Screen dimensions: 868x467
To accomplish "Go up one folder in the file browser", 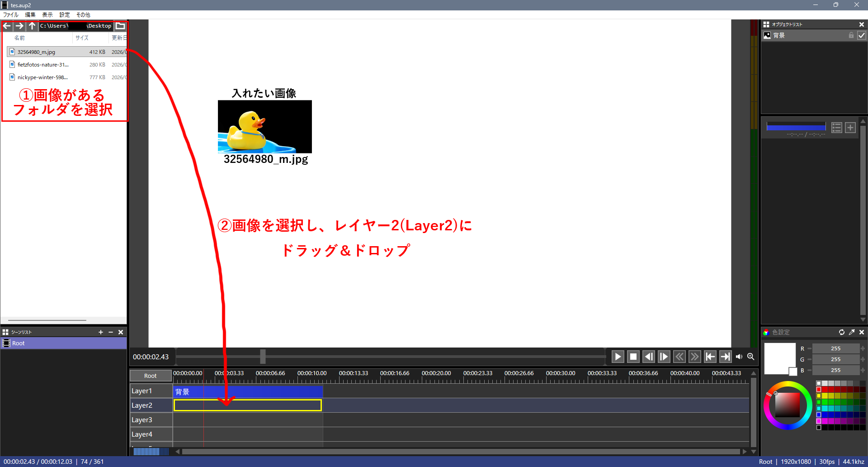I will point(32,26).
